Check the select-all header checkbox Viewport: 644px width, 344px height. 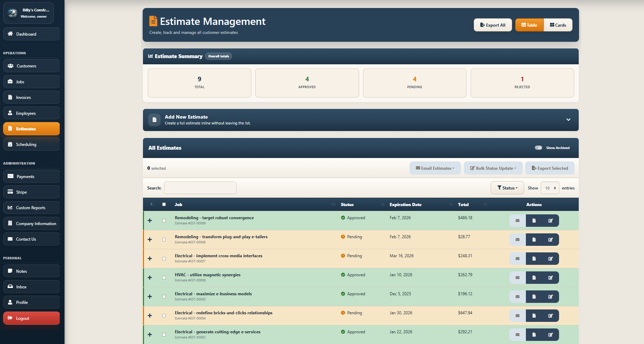coord(164,204)
